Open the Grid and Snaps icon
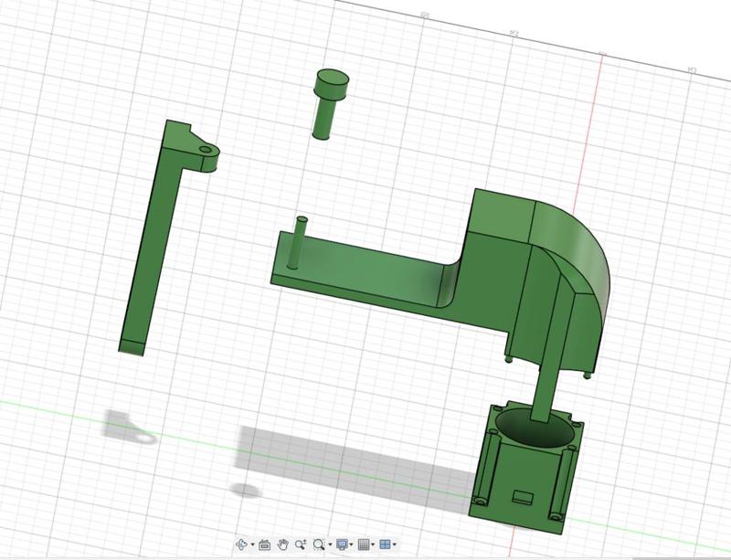The width and height of the screenshot is (731, 560). (364, 544)
